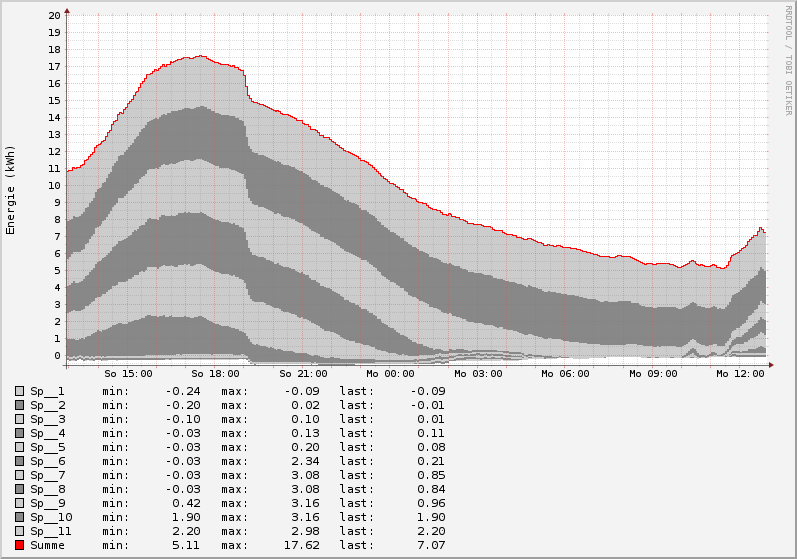Click the Sp__6 legend swatch
The height and width of the screenshot is (559, 797).
coord(19,461)
